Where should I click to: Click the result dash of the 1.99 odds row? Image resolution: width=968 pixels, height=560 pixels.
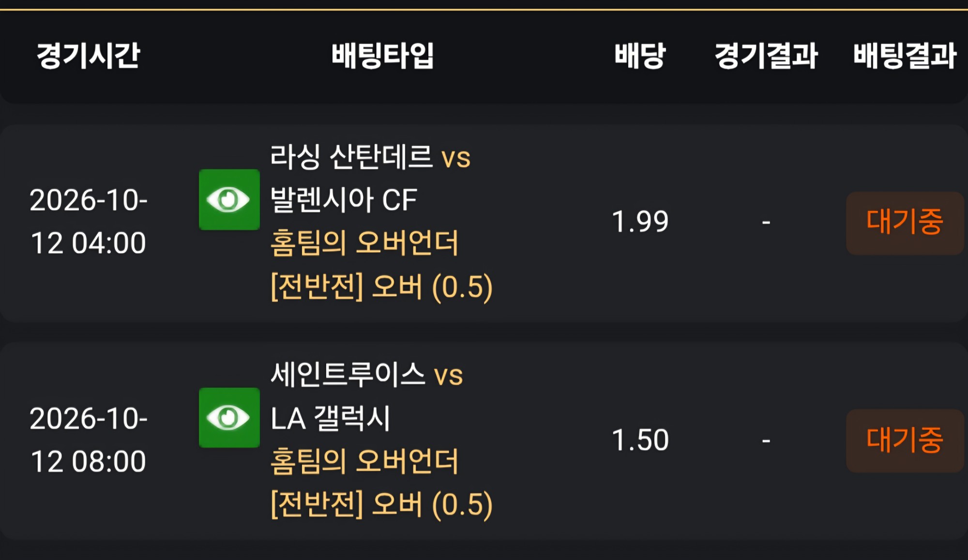click(766, 223)
